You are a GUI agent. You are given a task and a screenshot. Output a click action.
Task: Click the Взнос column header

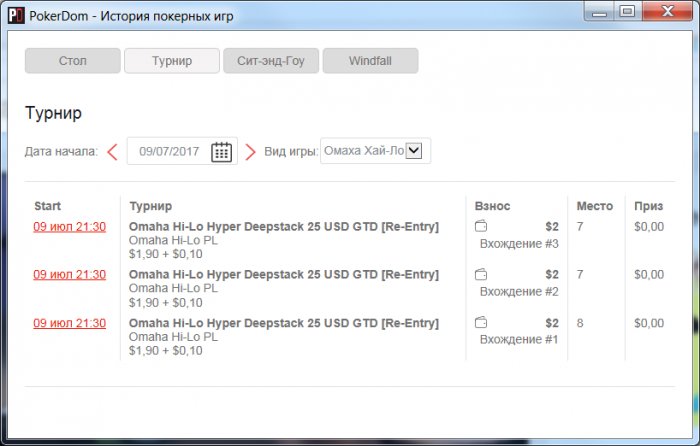(x=492, y=206)
